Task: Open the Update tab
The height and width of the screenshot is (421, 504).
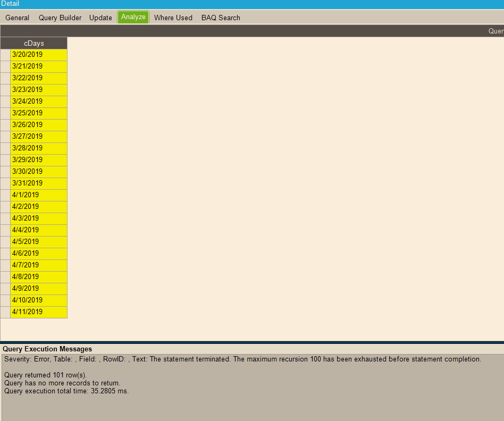Action: (100, 18)
